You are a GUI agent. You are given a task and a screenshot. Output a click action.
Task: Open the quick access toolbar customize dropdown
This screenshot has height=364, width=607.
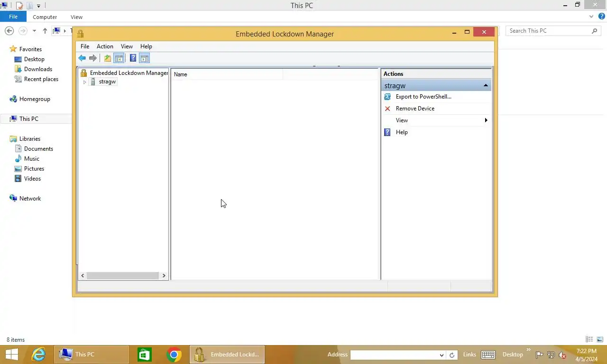[x=38, y=6]
